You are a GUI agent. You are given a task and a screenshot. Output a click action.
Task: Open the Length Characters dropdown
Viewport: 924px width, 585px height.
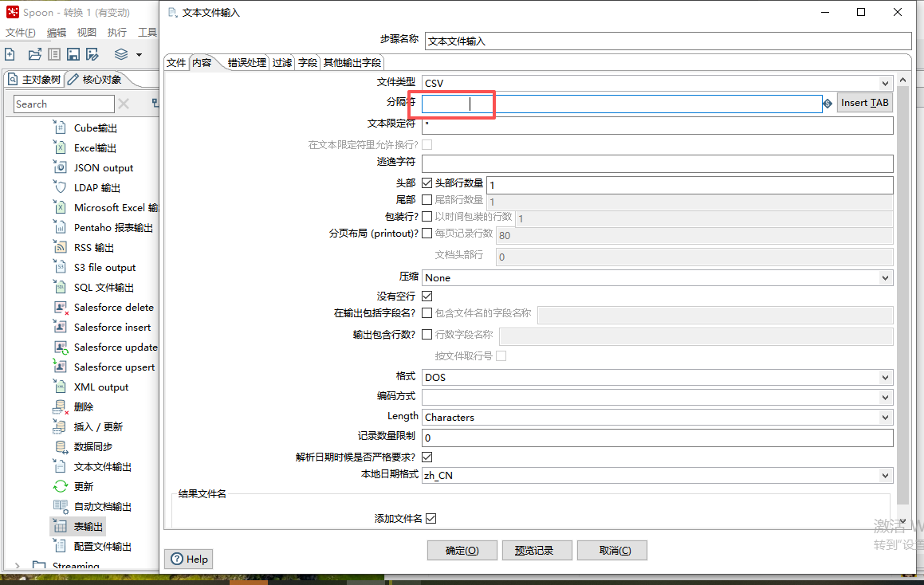[657, 417]
